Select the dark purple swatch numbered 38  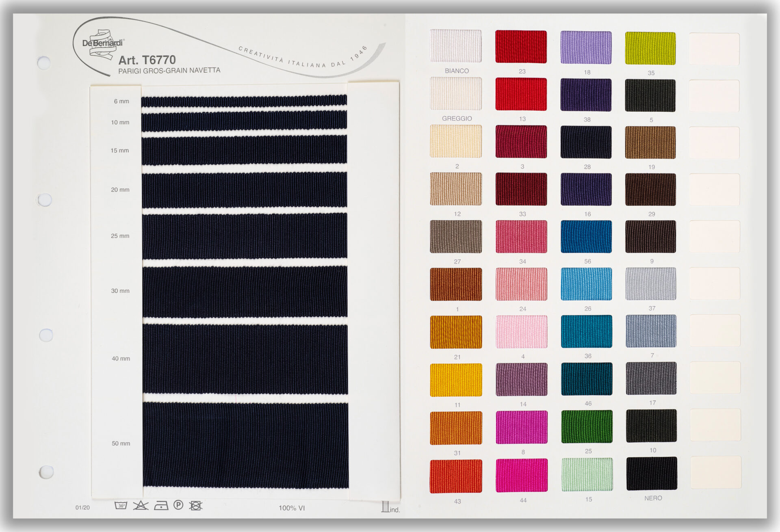pyautogui.click(x=586, y=95)
